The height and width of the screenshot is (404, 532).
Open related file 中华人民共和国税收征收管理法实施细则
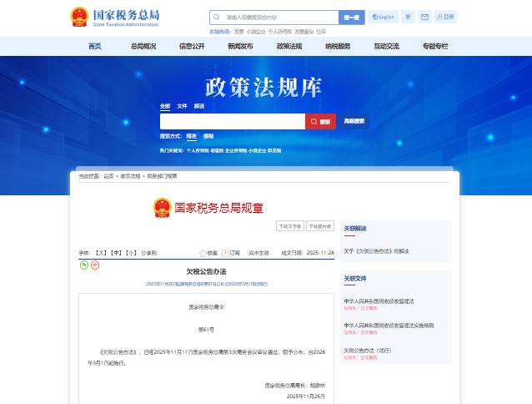click(x=389, y=326)
